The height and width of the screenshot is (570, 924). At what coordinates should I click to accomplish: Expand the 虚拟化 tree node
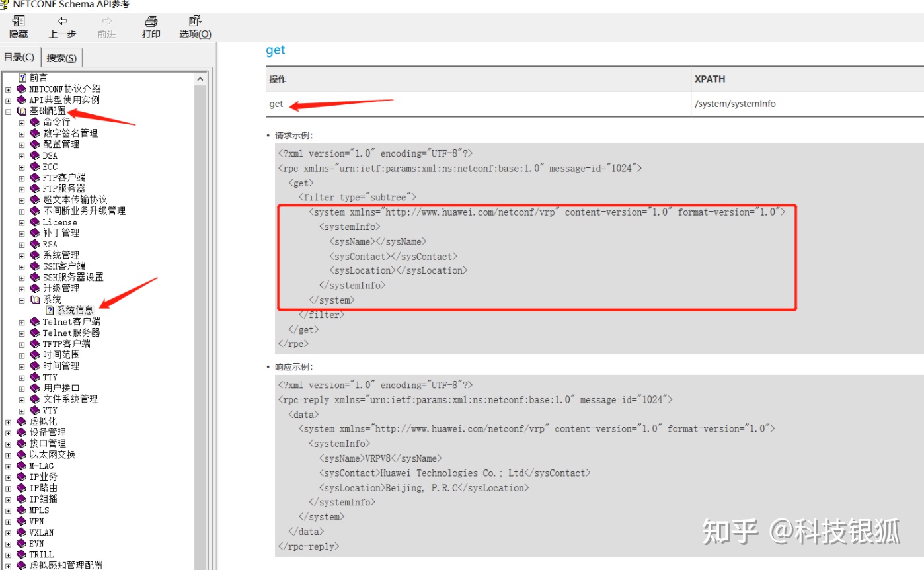pyautogui.click(x=8, y=421)
